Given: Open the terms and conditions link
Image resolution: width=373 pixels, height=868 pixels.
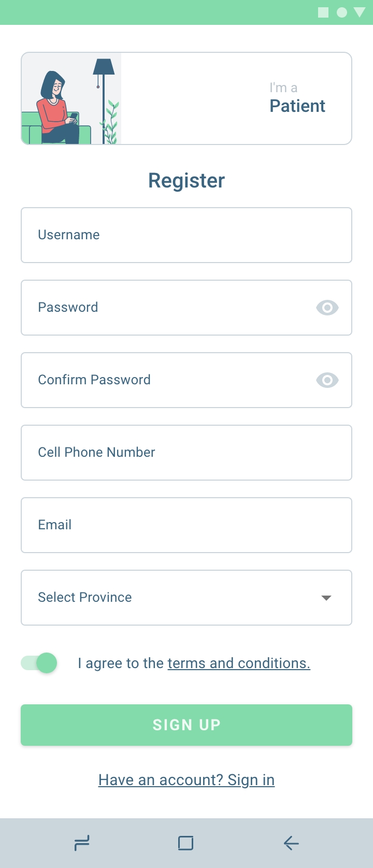Looking at the screenshot, I should click(239, 663).
